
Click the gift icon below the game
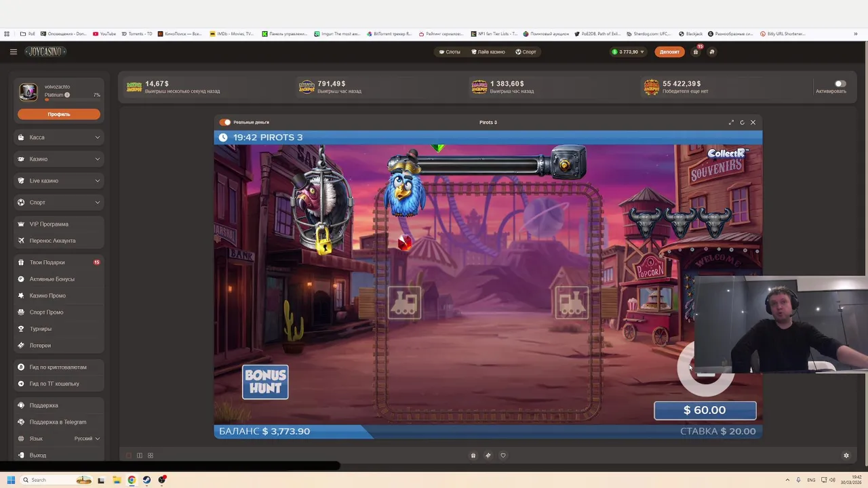pyautogui.click(x=473, y=455)
